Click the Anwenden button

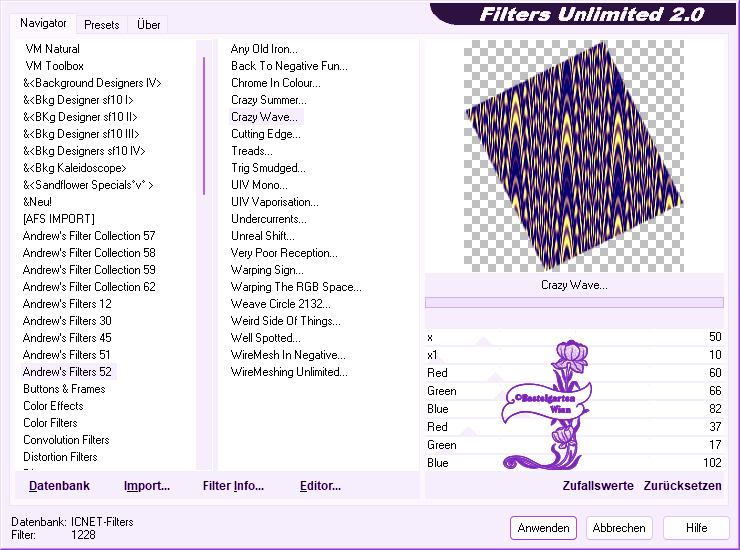[544, 528]
